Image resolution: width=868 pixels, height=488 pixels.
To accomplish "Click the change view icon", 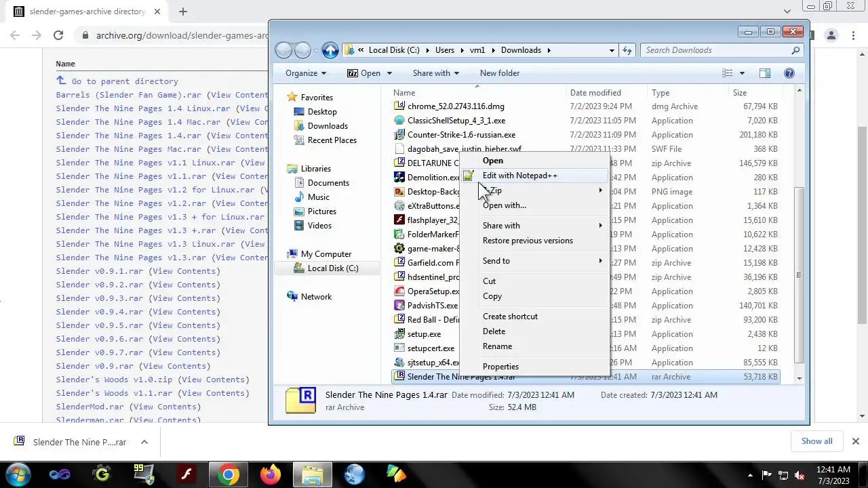I will coord(728,73).
